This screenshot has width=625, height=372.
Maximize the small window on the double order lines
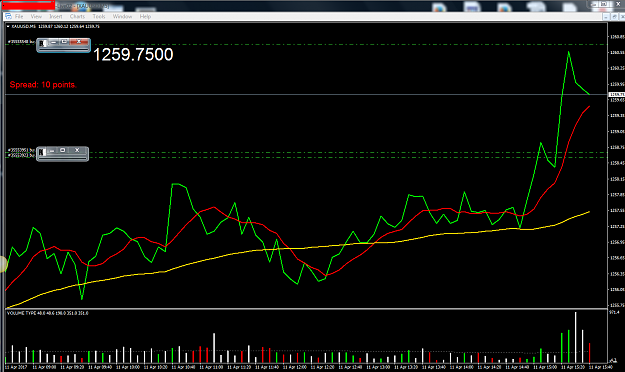63,151
